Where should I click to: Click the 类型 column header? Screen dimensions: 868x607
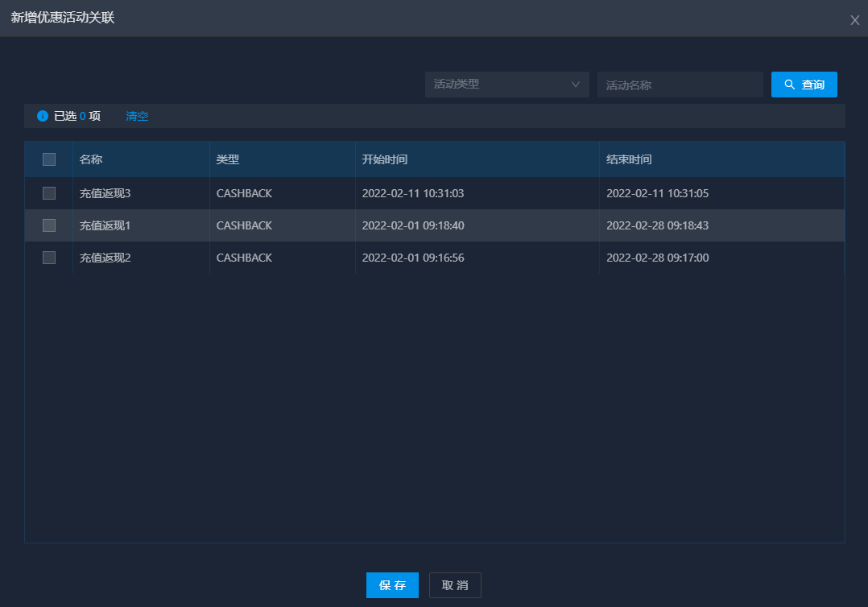(228, 159)
